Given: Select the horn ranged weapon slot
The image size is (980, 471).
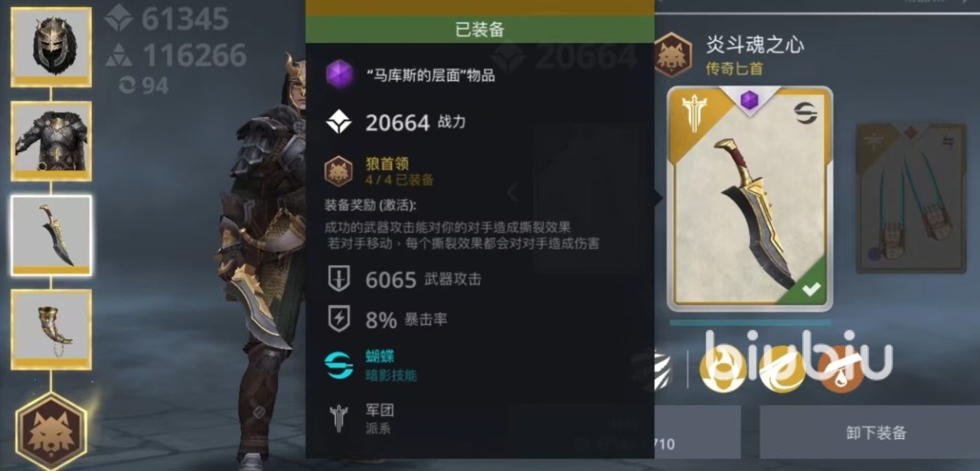Looking at the screenshot, I should coord(51,329).
